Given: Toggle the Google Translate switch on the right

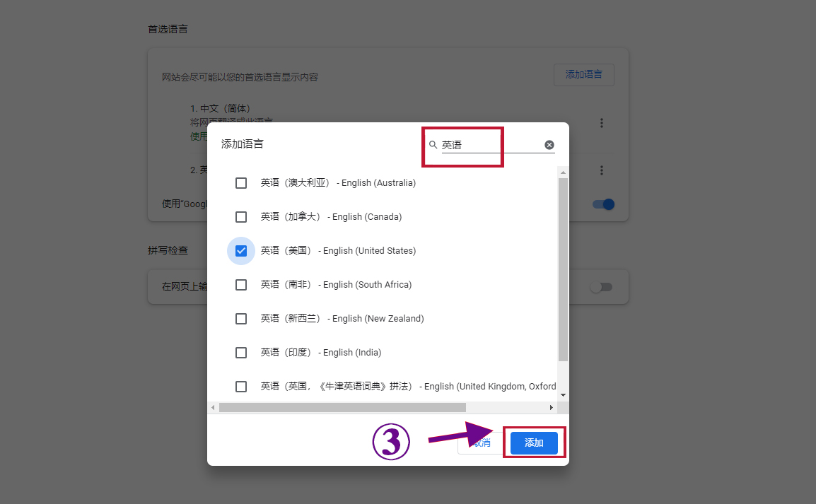Looking at the screenshot, I should 602,204.
